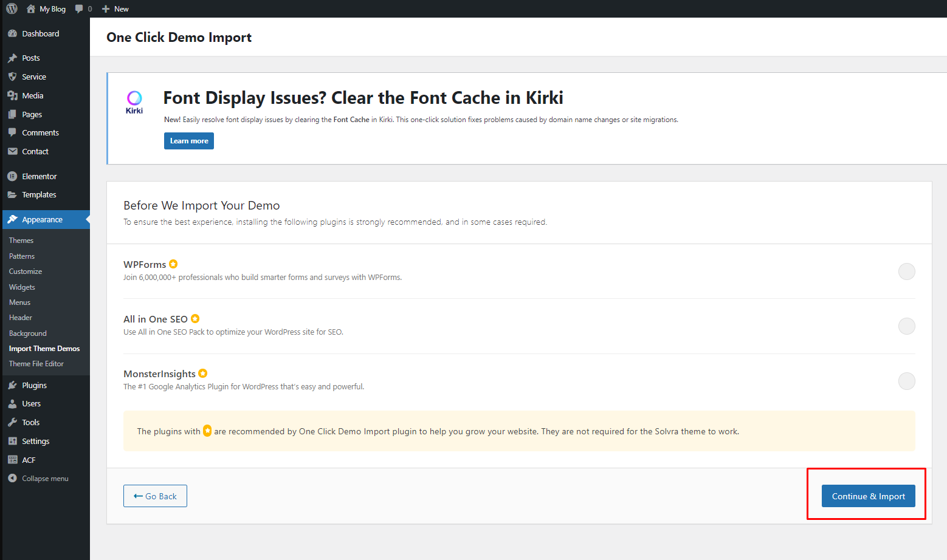Click the star badge next to WPForms

(x=173, y=264)
